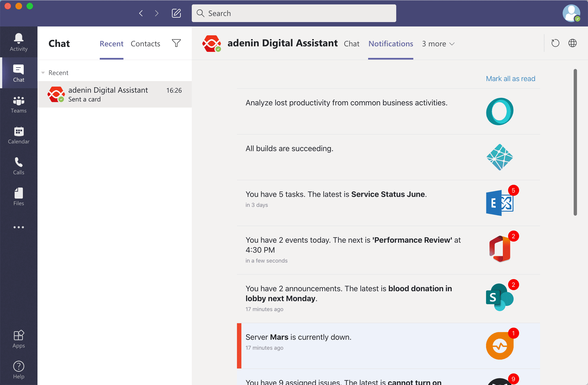Screen dimensions: 588x385
Task: Click the red badge 9 on GitHub icon
Action: 513,379
